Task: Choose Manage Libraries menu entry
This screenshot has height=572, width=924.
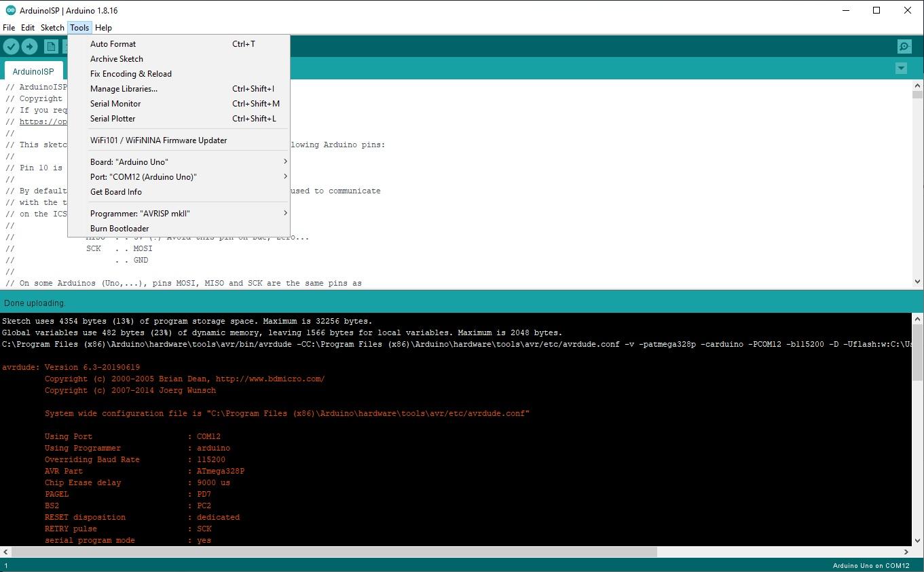Action: tap(124, 89)
